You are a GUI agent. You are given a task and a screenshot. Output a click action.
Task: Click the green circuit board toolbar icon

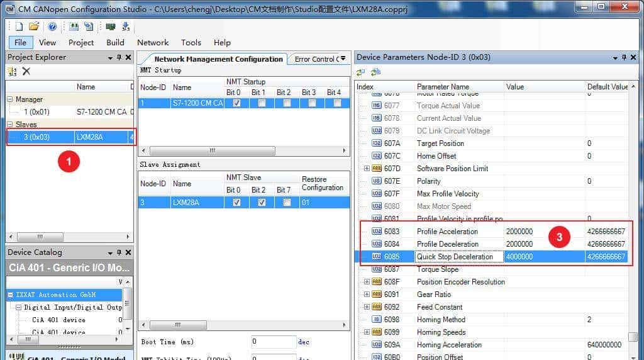tap(111, 26)
